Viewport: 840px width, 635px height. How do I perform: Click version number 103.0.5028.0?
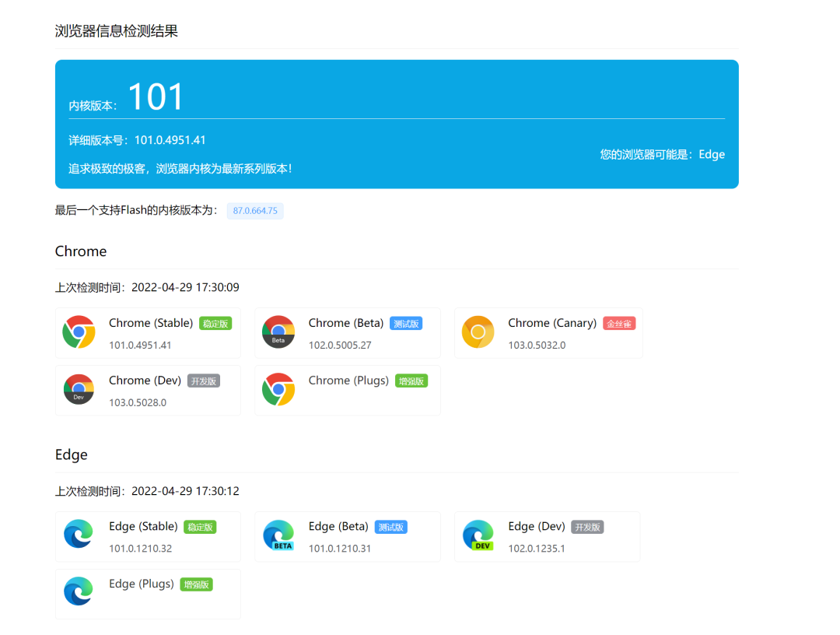click(138, 402)
